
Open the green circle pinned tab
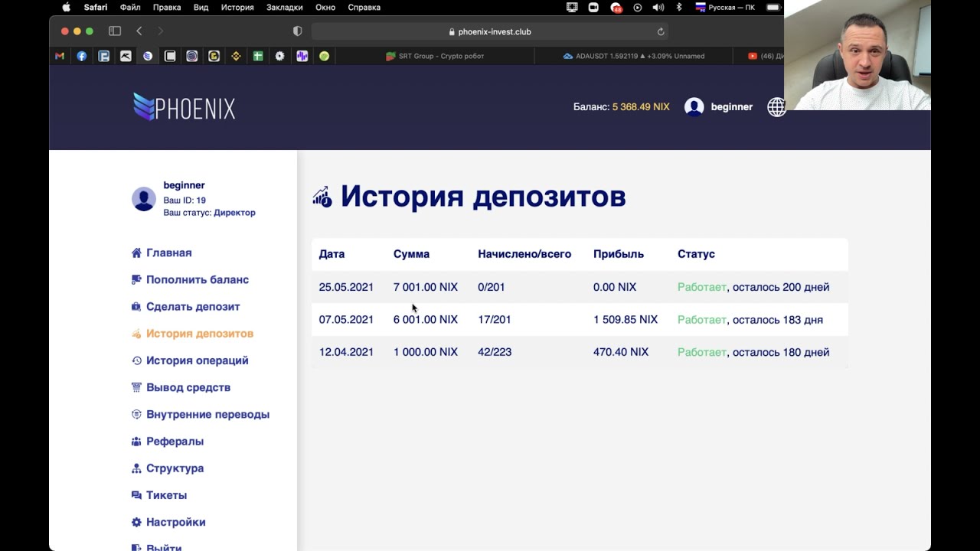click(325, 56)
